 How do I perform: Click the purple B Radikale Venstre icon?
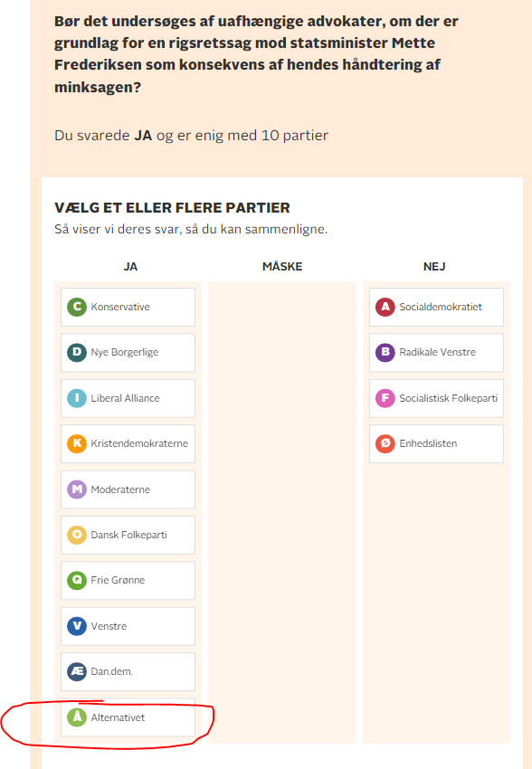pos(385,352)
